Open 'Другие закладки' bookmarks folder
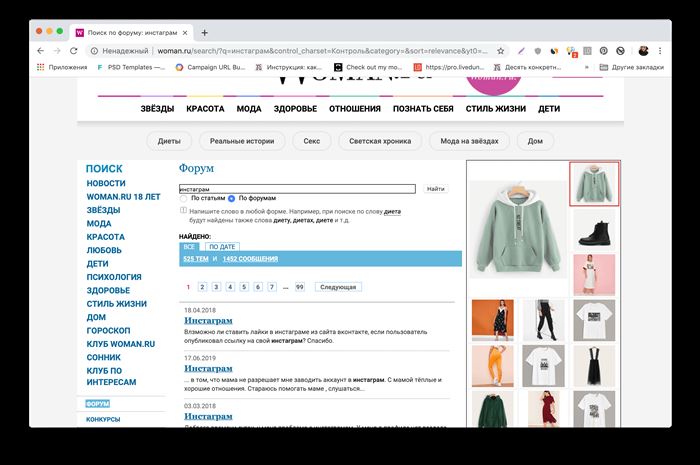 (x=631, y=67)
